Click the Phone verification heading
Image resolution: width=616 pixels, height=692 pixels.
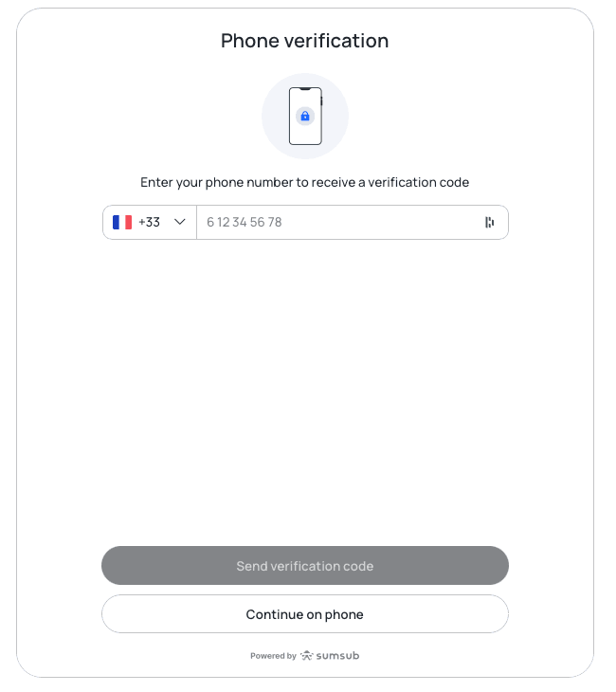pyautogui.click(x=305, y=41)
